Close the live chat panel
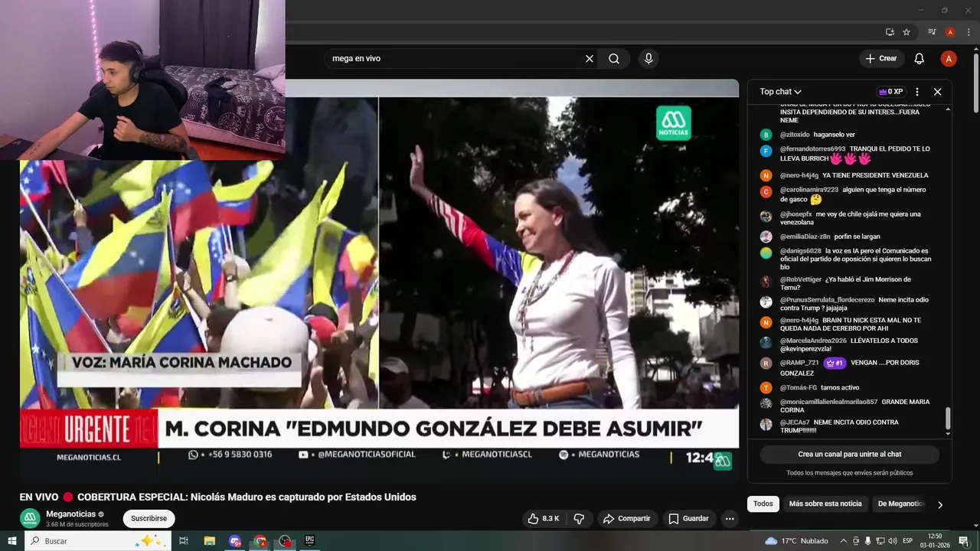980x551 pixels. pyautogui.click(x=937, y=92)
